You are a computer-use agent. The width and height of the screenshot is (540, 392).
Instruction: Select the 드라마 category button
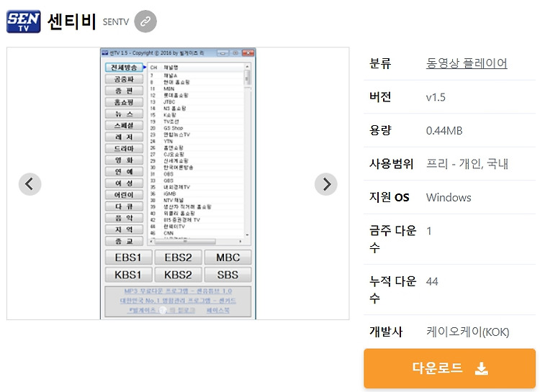click(124, 148)
